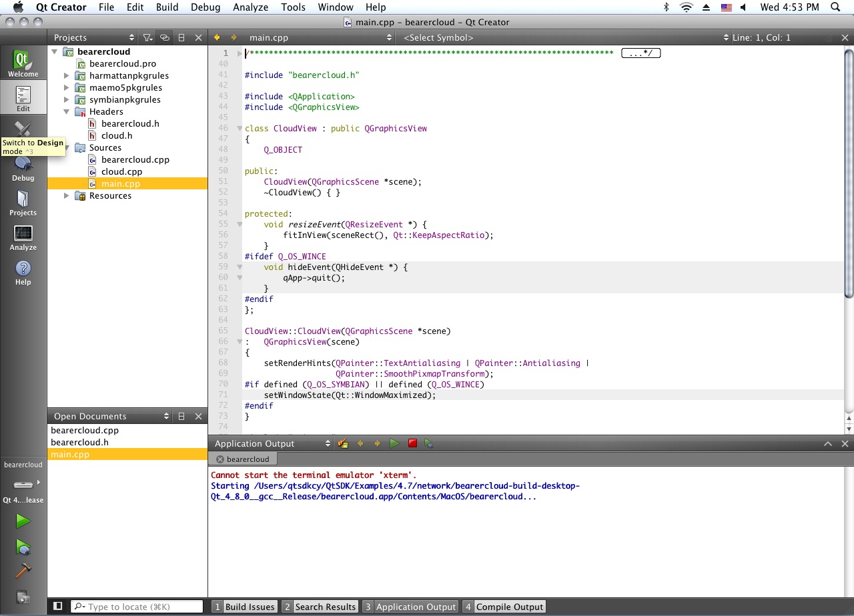Open cloud.cpp in the project tree
Image resolution: width=854 pixels, height=616 pixels.
pos(121,172)
